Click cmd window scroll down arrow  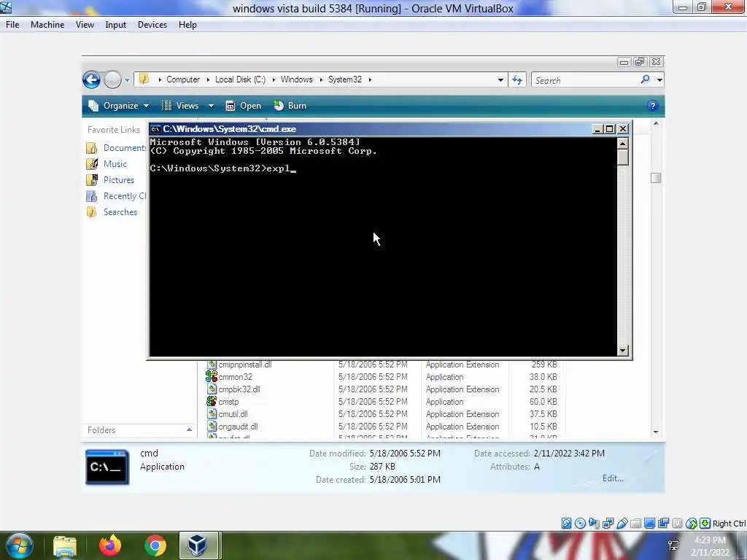point(623,351)
